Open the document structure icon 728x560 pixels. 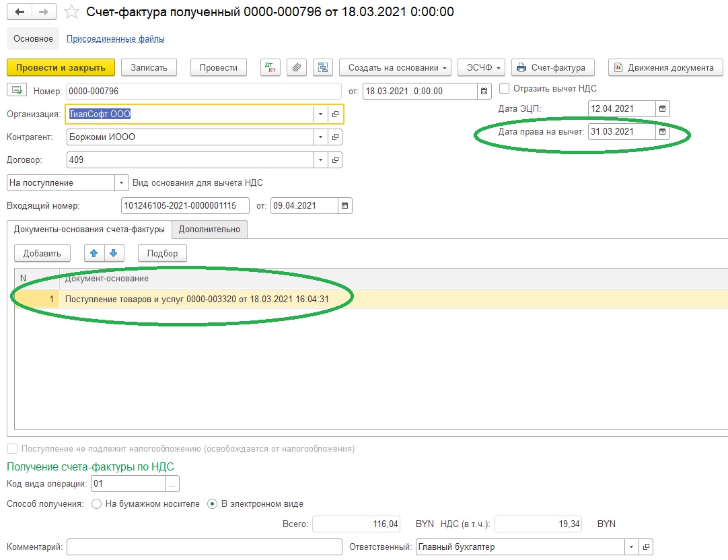point(324,67)
